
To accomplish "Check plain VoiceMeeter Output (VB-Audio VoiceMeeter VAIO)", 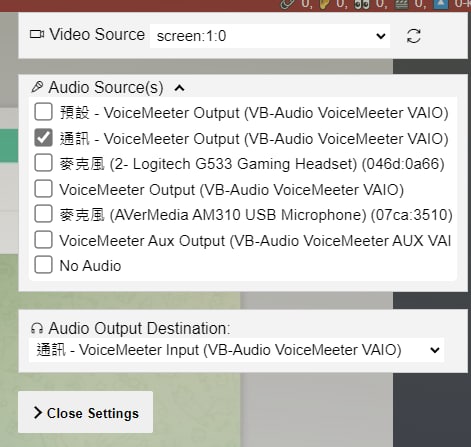I will pyautogui.click(x=43, y=189).
